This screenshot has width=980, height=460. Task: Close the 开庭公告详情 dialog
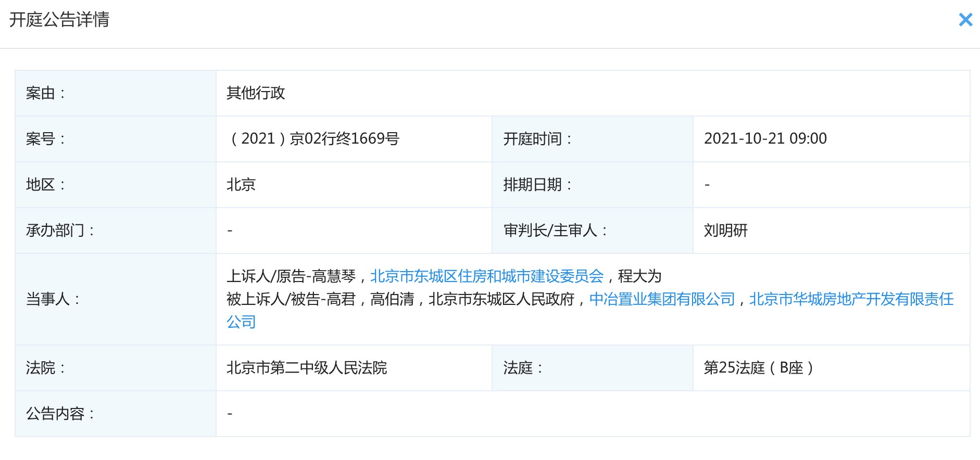[965, 20]
